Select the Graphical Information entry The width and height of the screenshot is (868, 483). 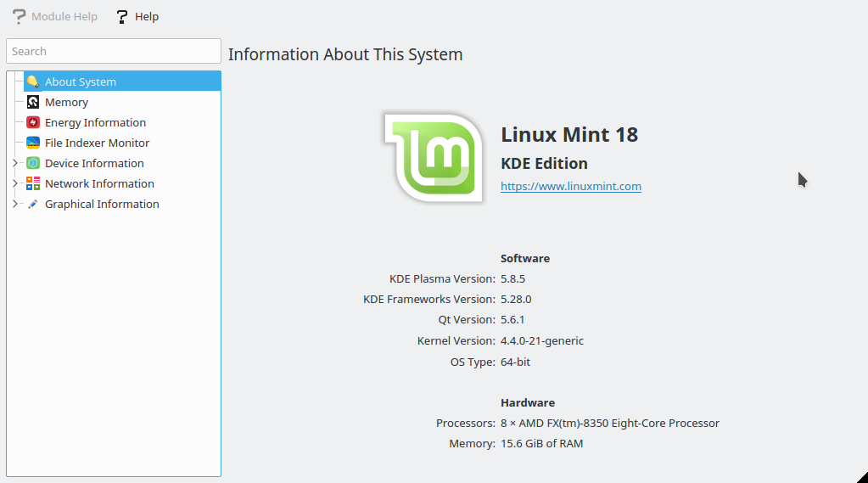click(102, 204)
